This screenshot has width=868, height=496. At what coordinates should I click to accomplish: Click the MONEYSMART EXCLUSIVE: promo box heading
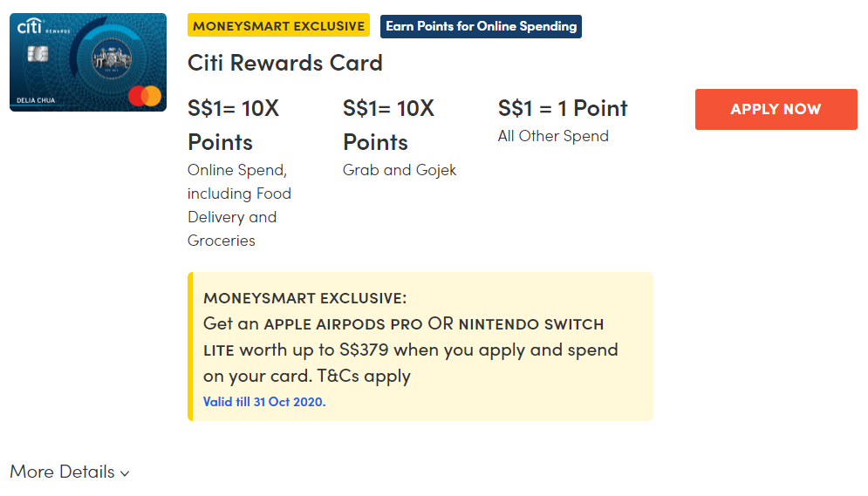(x=304, y=298)
